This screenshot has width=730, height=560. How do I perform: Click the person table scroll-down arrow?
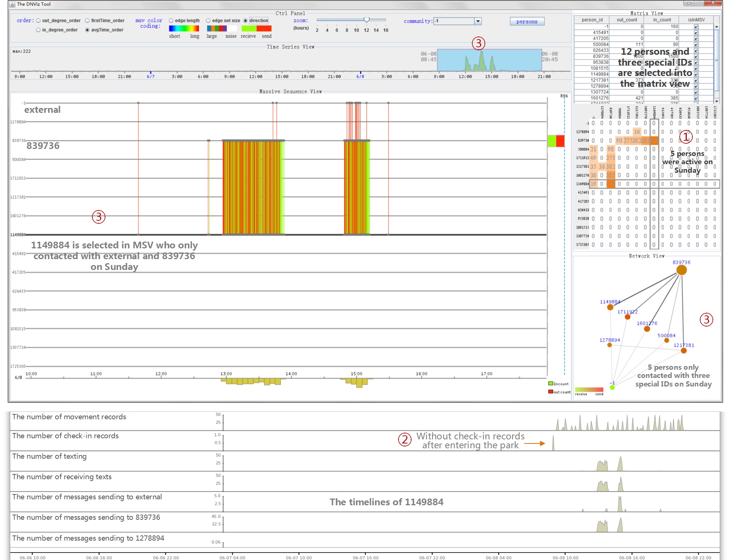716,101
